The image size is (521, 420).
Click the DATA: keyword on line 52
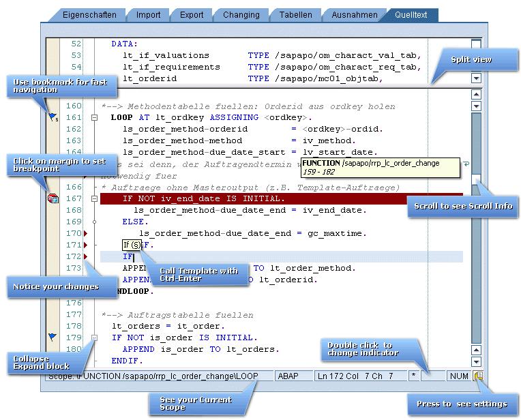(124, 44)
